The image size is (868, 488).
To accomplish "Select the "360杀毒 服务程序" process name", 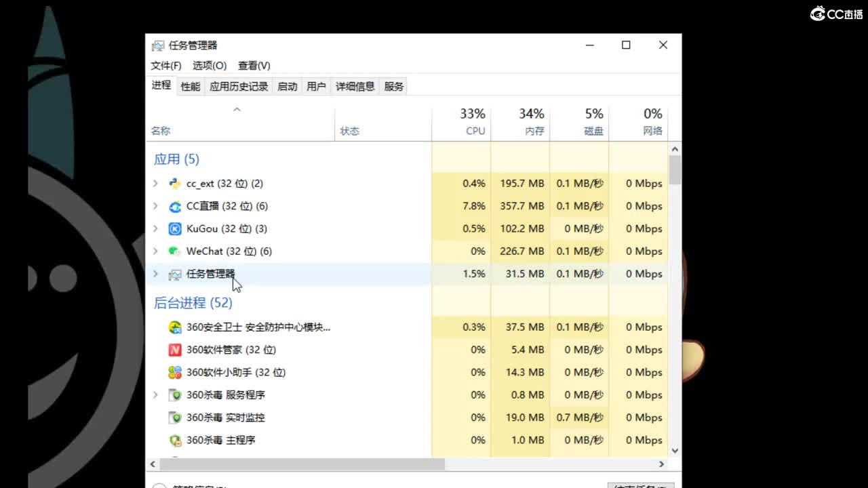I will tap(226, 395).
